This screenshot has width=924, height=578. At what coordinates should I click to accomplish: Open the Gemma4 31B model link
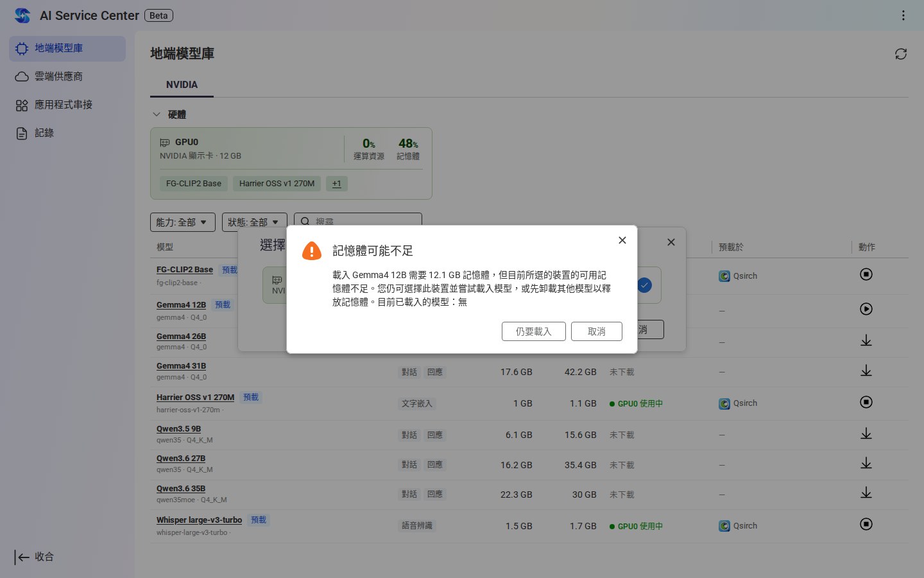[181, 366]
